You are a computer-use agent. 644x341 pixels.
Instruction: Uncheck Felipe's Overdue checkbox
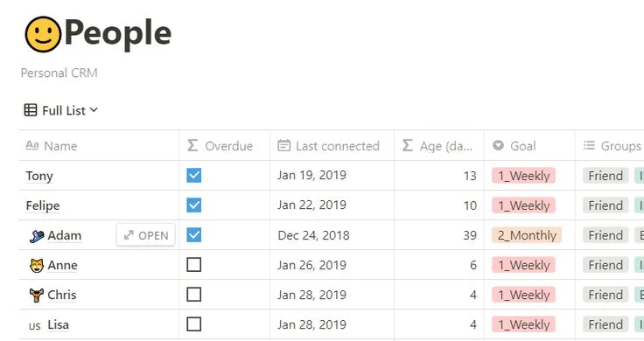pyautogui.click(x=194, y=205)
